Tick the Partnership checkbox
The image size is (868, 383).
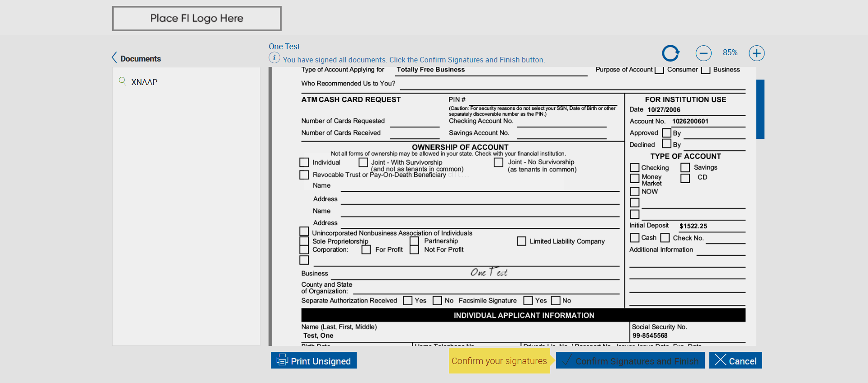[x=414, y=241]
